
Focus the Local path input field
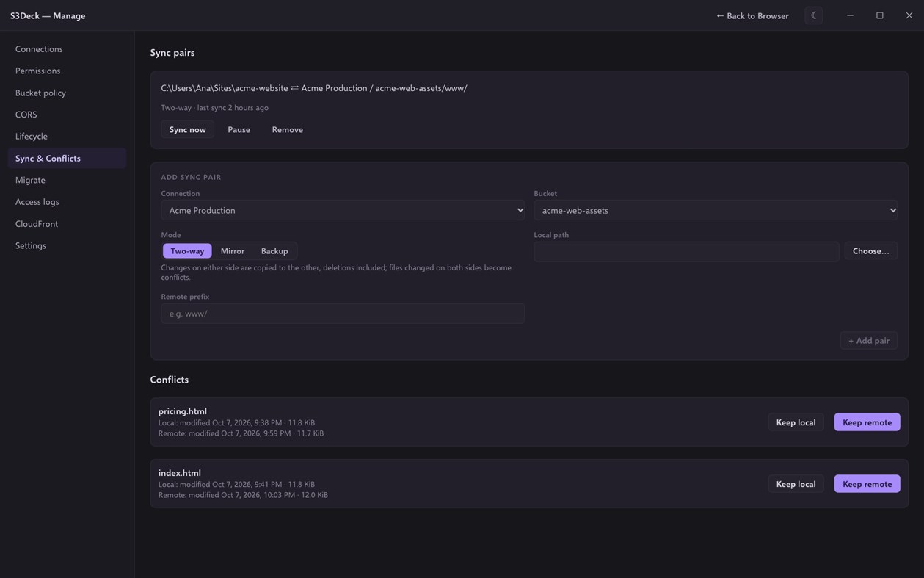tap(687, 252)
